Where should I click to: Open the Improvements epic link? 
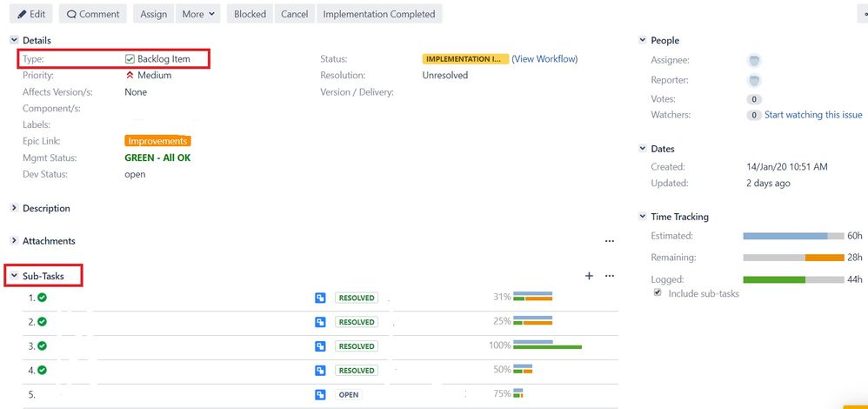tap(157, 141)
